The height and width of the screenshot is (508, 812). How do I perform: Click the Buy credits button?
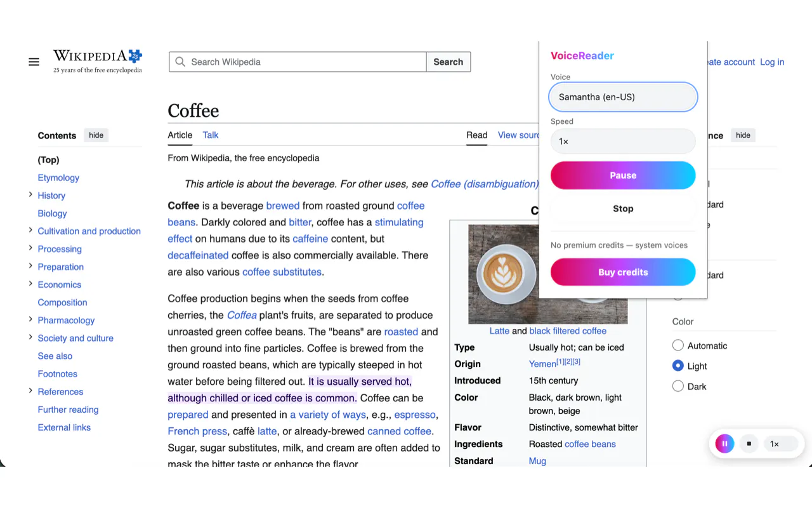(623, 272)
